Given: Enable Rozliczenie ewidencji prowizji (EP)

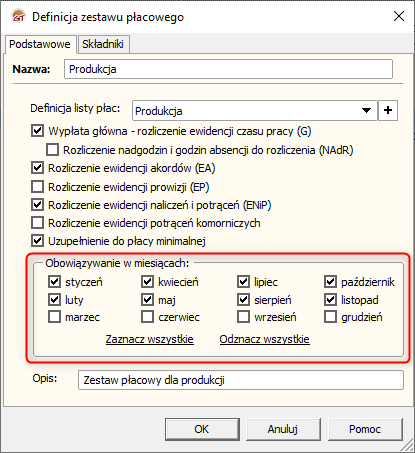Looking at the screenshot, I should click(x=37, y=187).
